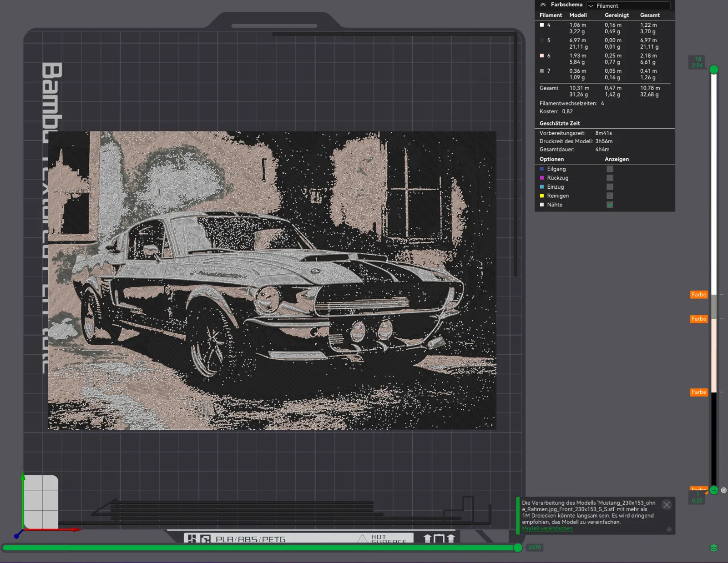
Task: Click the Eilgang blue legend color square
Action: [542, 169]
